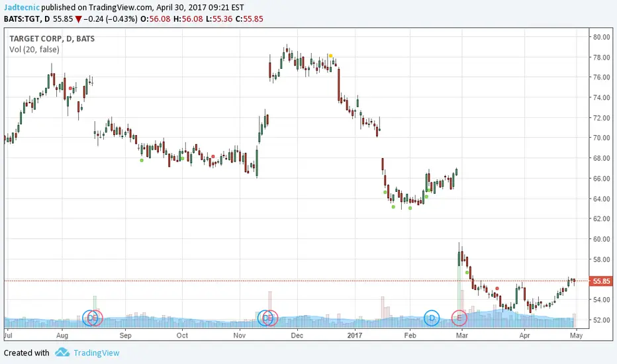Screen dimensions: 617x364
Task: Click the red dot marker in August
Action: click(x=70, y=89)
